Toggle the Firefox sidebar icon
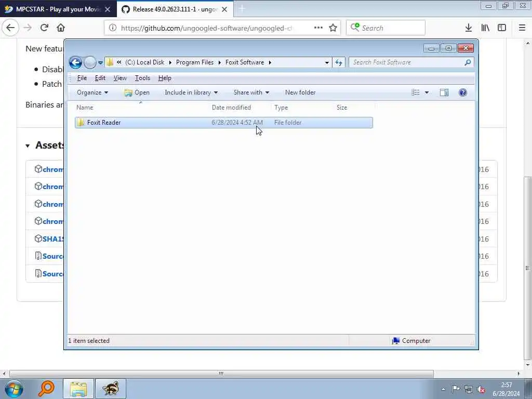This screenshot has height=399, width=532. tap(502, 28)
